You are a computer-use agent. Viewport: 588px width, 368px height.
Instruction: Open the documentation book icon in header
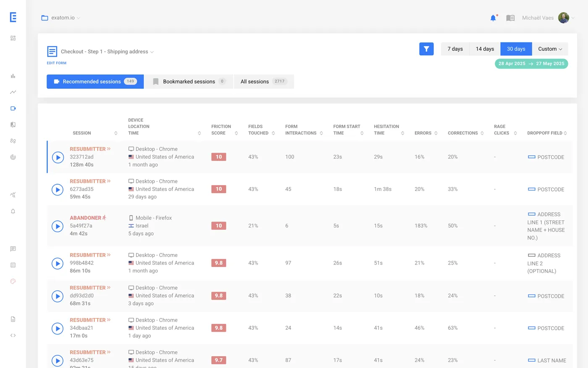coord(510,18)
